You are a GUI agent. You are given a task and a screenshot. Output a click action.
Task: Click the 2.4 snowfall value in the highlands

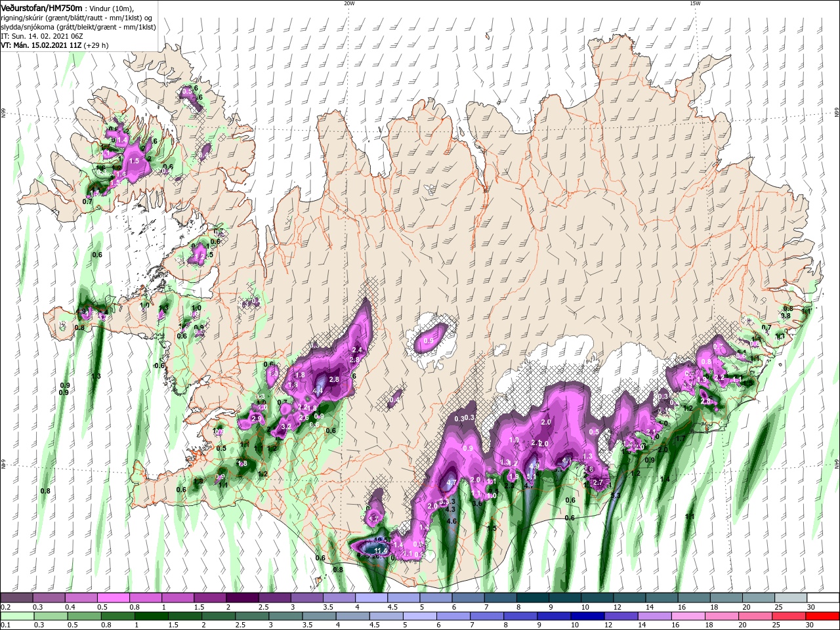tap(357, 350)
